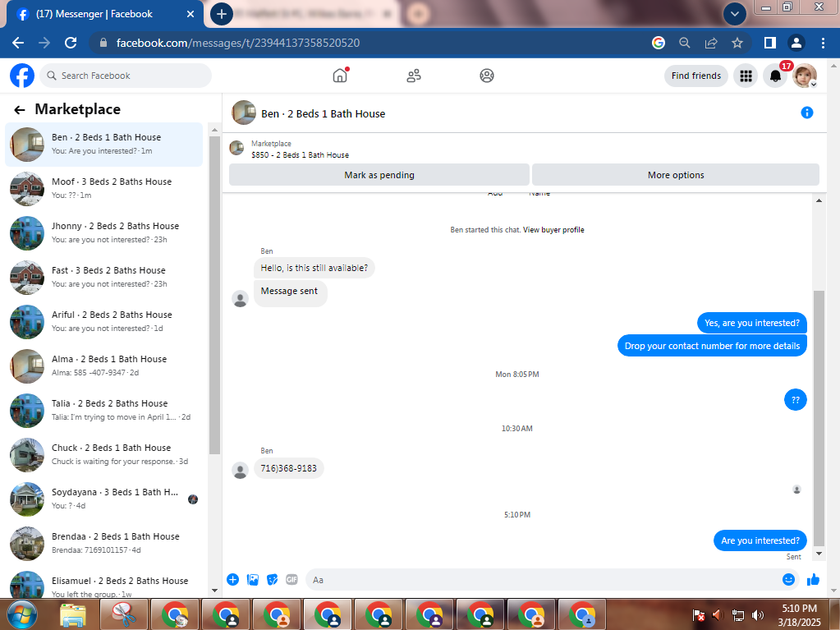840x630 pixels.
Task: Open Chrome tab search dropdown arrow
Action: click(x=734, y=14)
